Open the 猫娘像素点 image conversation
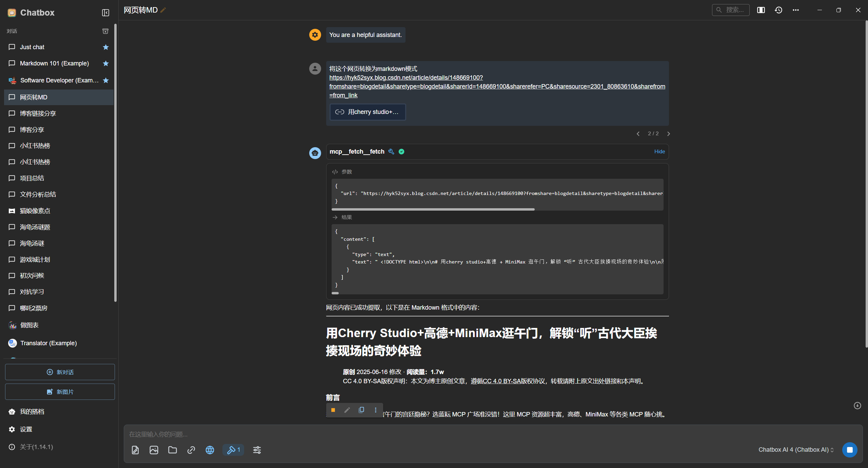868x468 pixels. pos(59,211)
